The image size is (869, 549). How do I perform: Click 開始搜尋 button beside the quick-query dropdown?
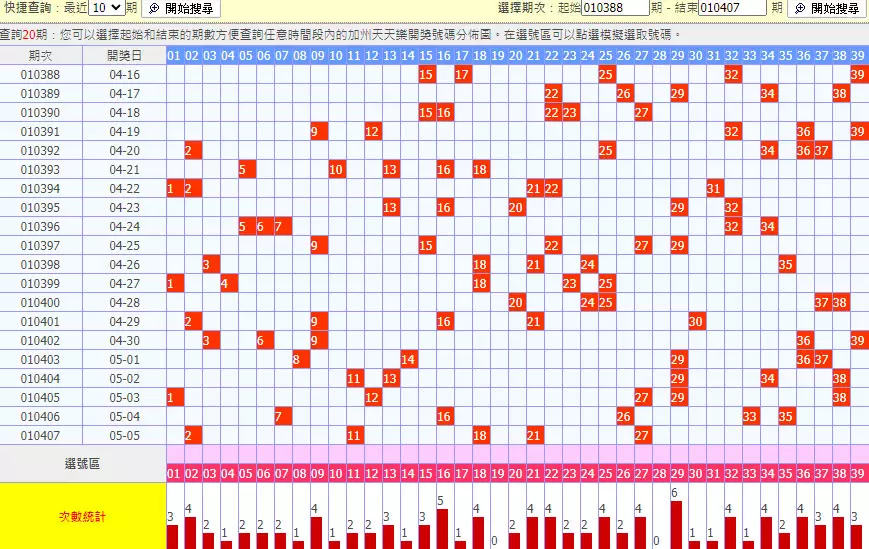pyautogui.click(x=181, y=8)
